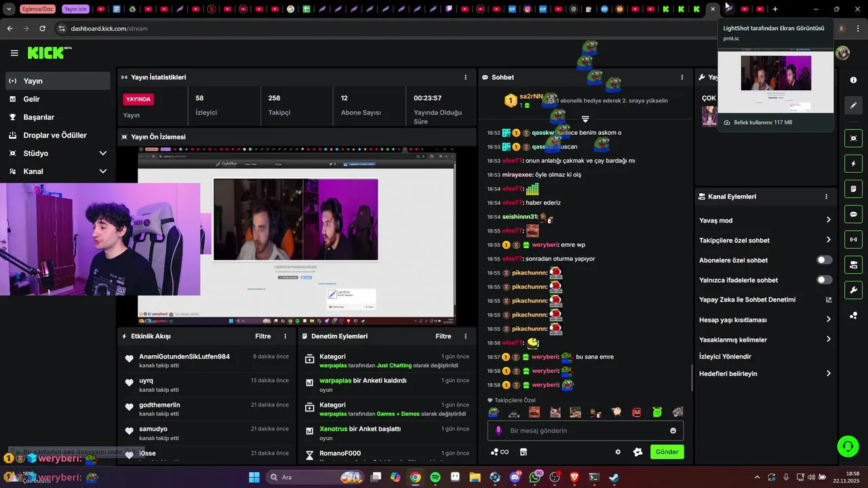Click the chat bubble icon in the right rail
This screenshot has height=488, width=868.
pos(853,214)
